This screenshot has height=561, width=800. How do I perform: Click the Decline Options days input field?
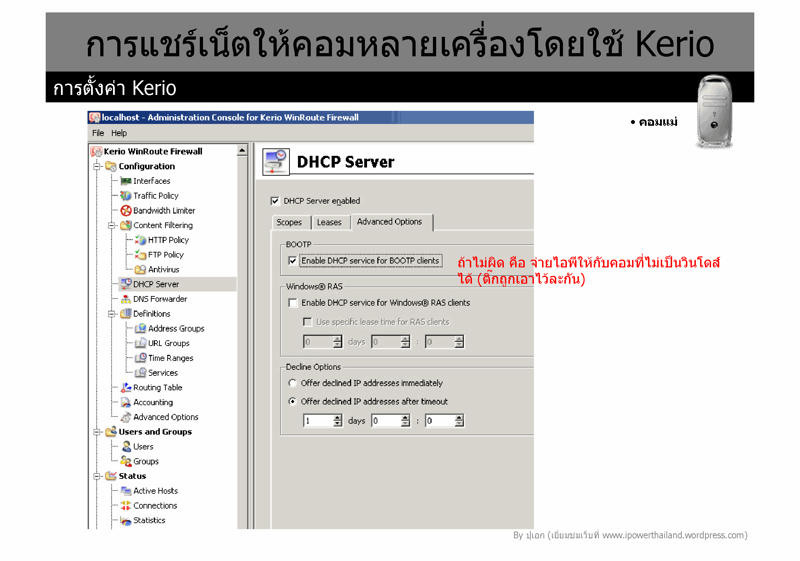click(318, 421)
